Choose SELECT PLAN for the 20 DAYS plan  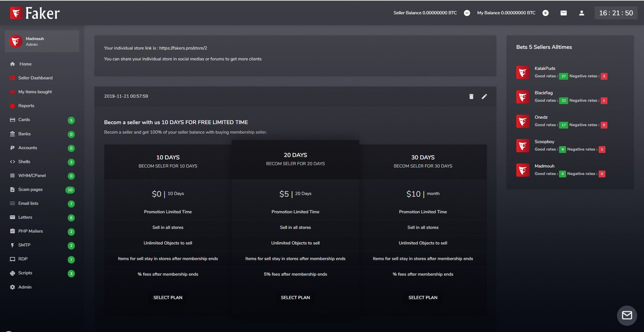(x=295, y=298)
